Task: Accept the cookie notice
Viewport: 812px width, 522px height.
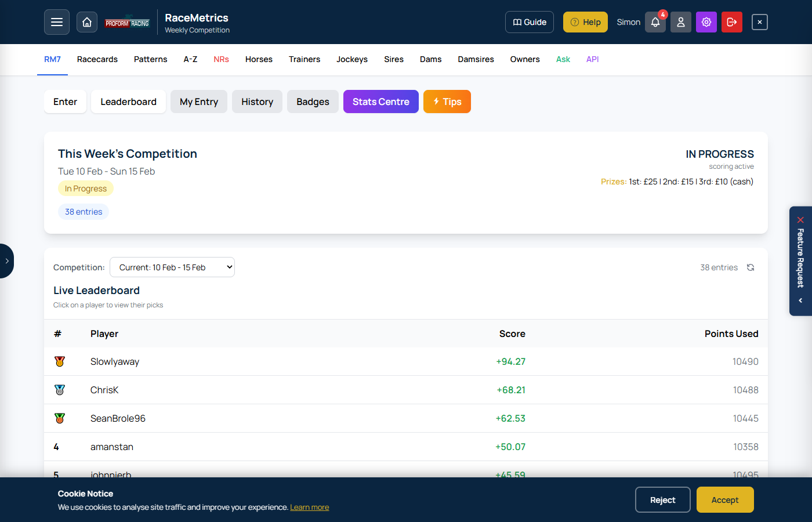Action: click(x=725, y=500)
